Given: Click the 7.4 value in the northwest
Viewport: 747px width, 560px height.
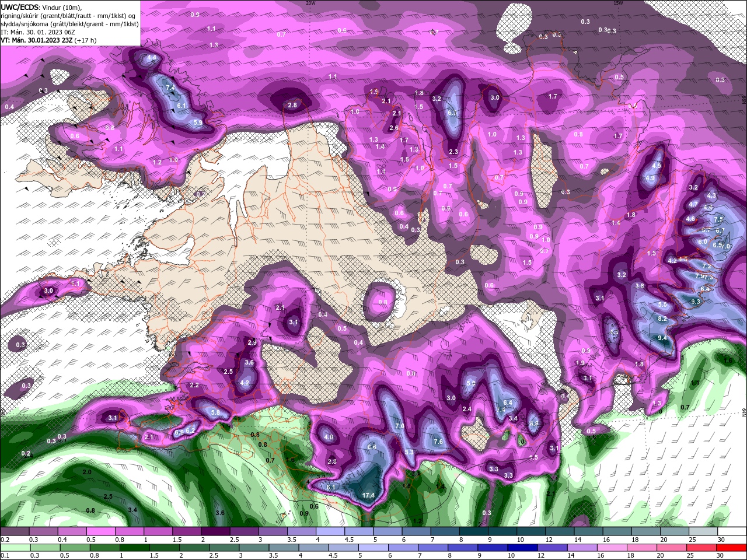Looking at the screenshot, I should (170, 87).
